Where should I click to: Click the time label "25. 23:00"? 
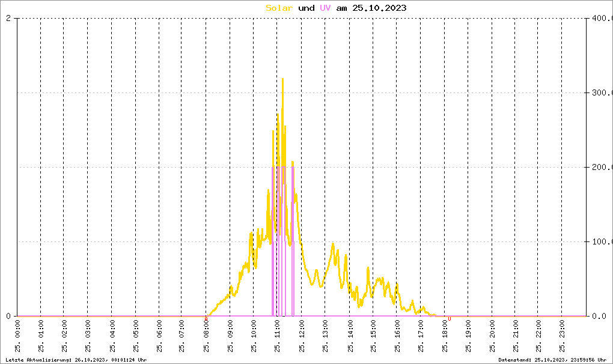click(562, 336)
